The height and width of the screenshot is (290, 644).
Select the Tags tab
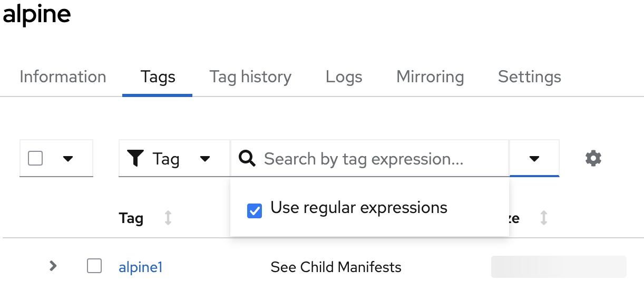(158, 77)
